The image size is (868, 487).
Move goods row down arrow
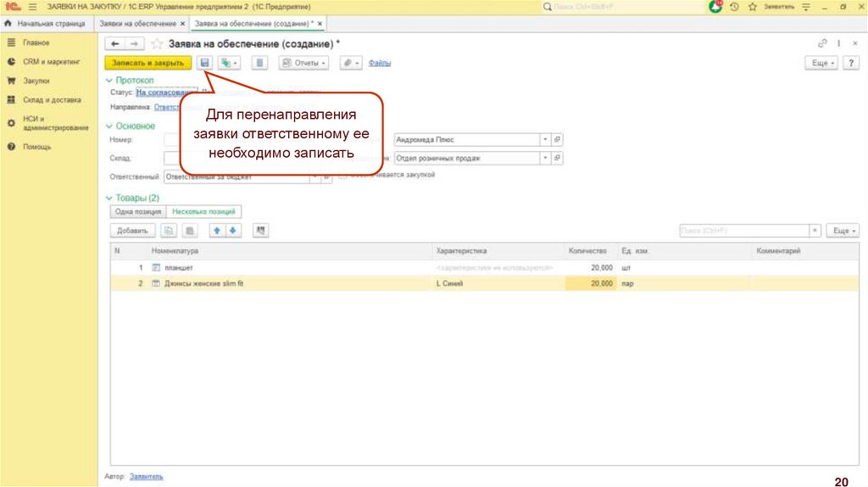click(x=233, y=231)
